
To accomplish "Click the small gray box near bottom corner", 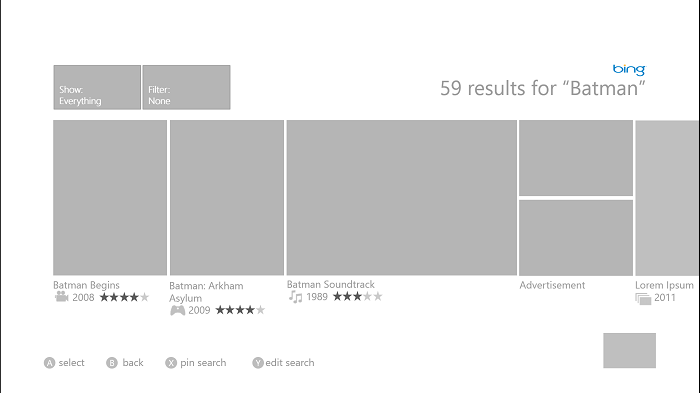I will pyautogui.click(x=629, y=351).
